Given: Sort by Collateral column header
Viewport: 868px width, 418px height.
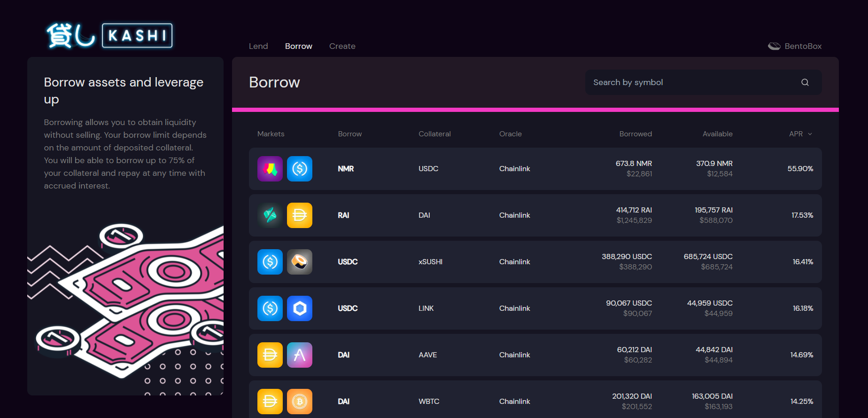Looking at the screenshot, I should pyautogui.click(x=434, y=134).
